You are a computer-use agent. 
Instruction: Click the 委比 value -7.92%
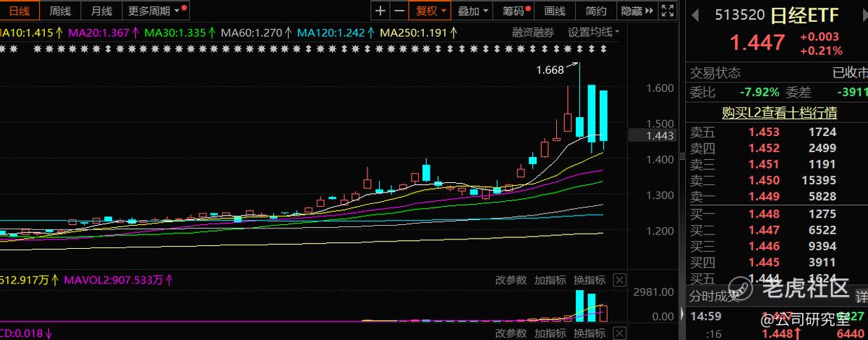(759, 93)
